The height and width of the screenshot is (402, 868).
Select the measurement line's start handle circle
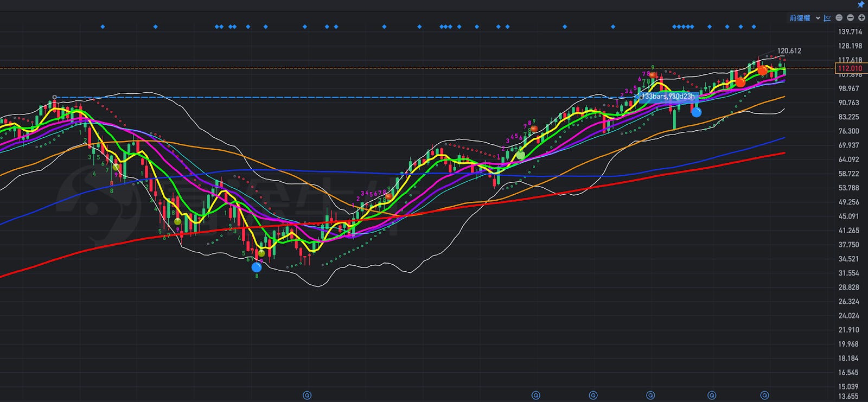[55, 98]
